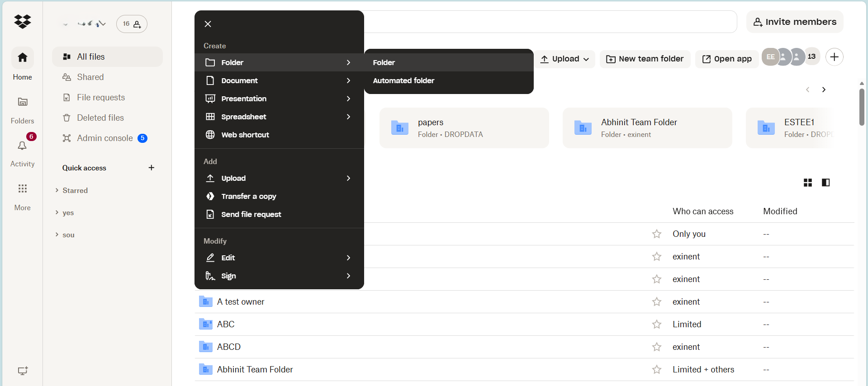Viewport: 868px width, 386px height.
Task: Click the search input field
Action: coord(550,22)
